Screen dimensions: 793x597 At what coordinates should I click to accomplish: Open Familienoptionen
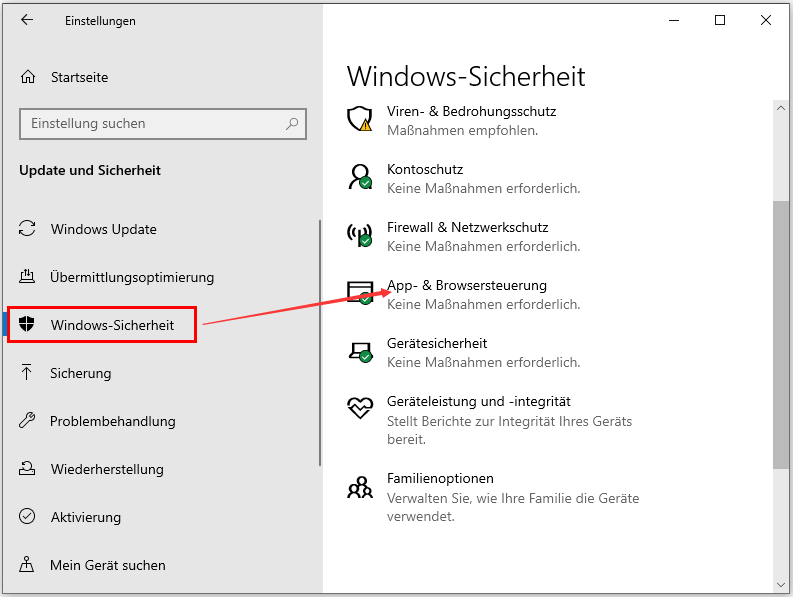pyautogui.click(x=440, y=479)
